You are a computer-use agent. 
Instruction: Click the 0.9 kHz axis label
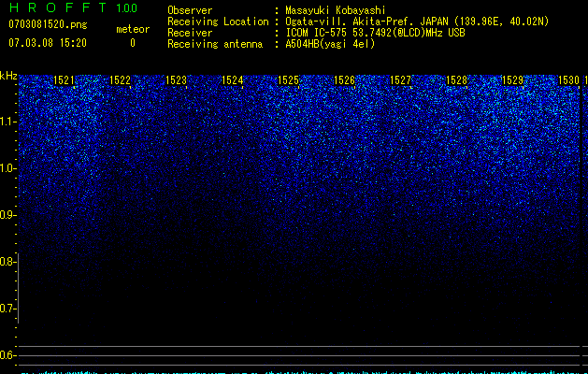(x=7, y=215)
